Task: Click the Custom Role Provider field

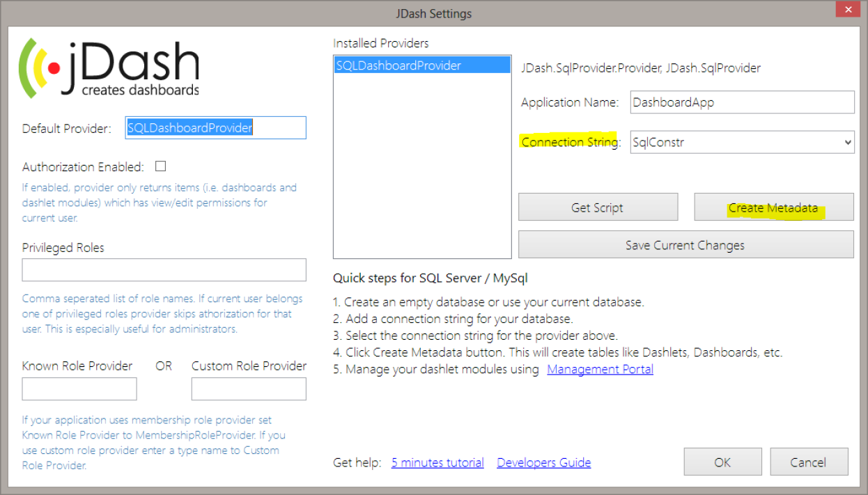Action: 249,389
